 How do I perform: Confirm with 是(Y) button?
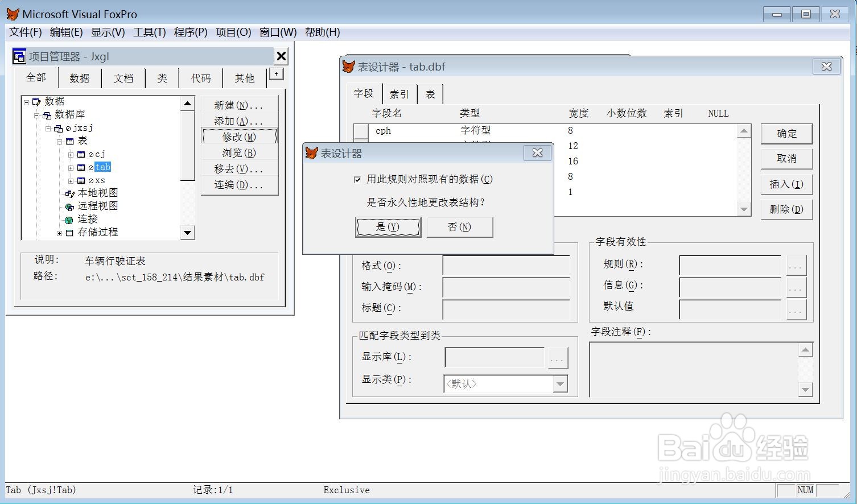click(x=388, y=227)
